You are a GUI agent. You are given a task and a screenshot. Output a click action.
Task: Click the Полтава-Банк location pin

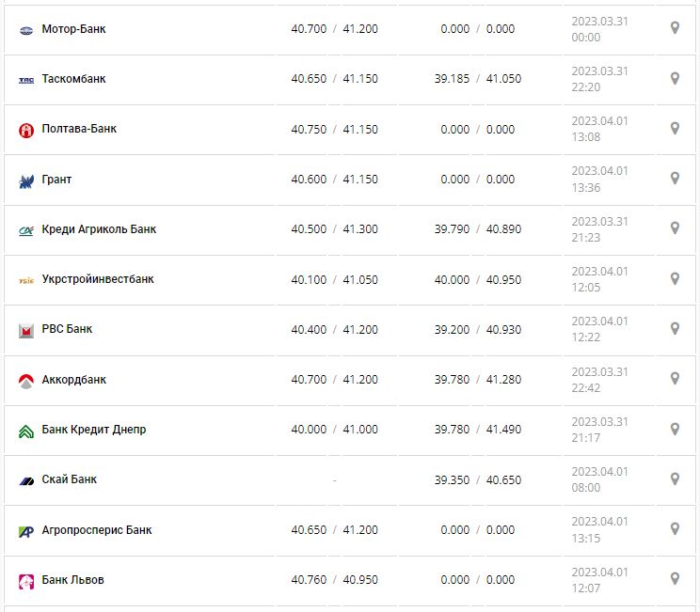[x=675, y=128]
